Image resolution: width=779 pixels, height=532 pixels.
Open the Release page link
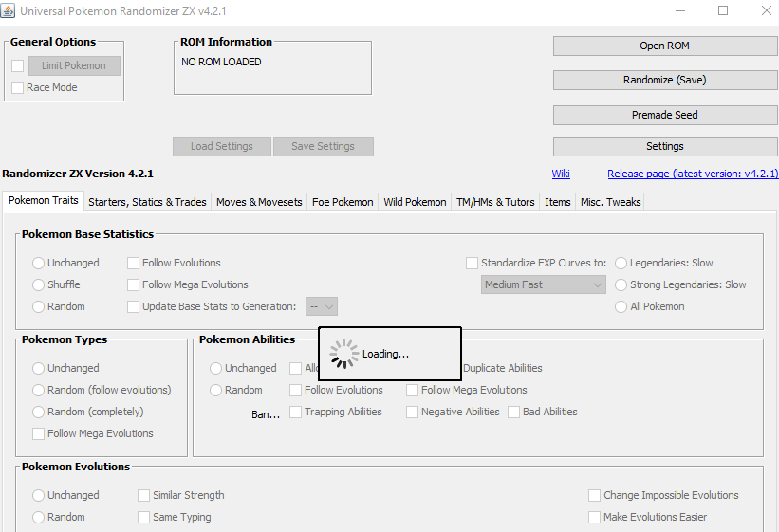693,174
